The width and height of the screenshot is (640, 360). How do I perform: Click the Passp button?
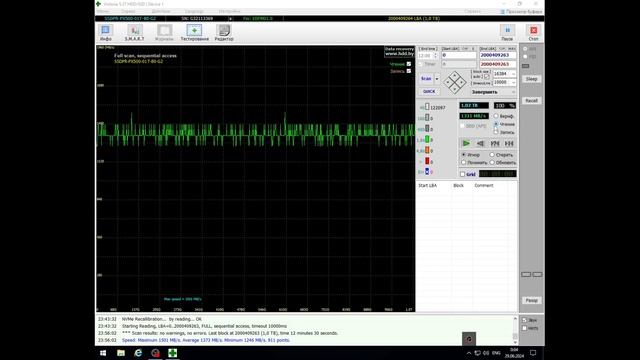pyautogui.click(x=531, y=300)
